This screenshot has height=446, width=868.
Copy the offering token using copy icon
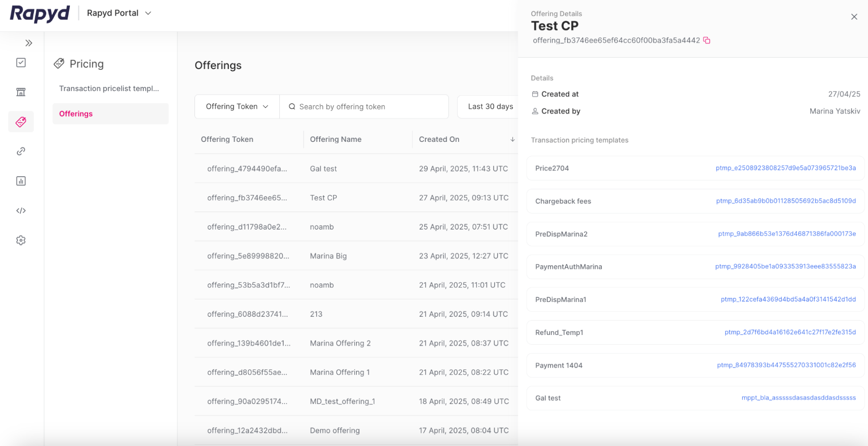tap(707, 40)
